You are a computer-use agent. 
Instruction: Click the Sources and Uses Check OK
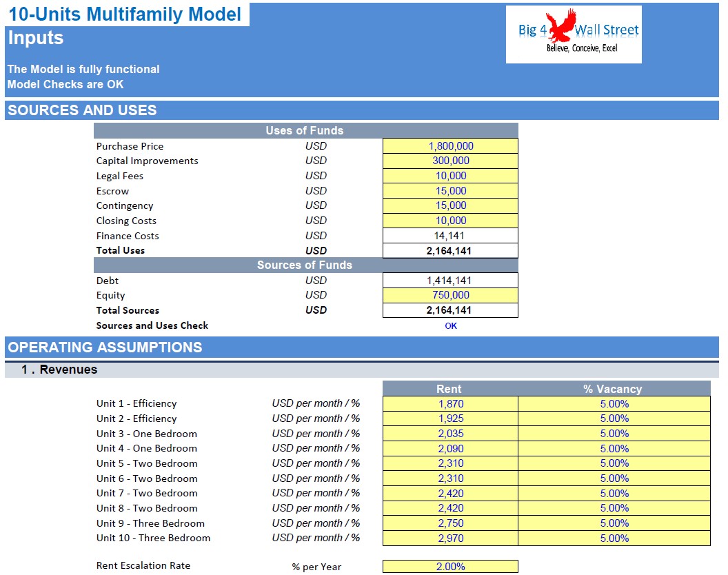coord(451,325)
